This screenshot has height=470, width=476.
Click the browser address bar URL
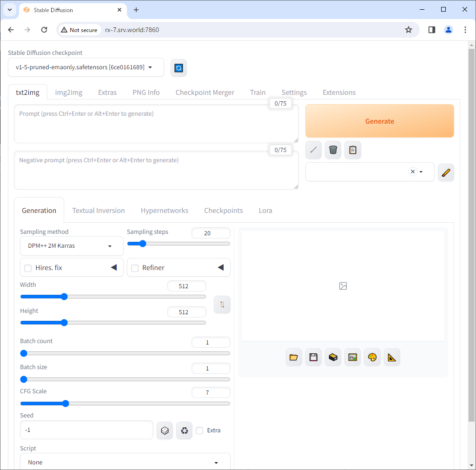132,30
